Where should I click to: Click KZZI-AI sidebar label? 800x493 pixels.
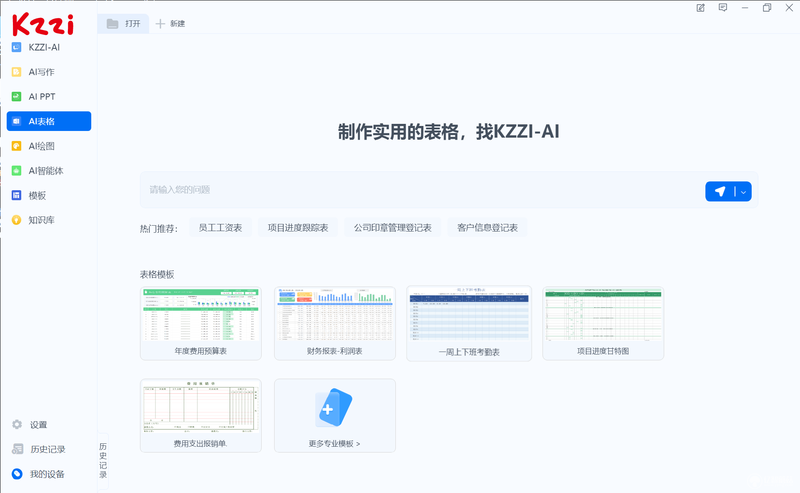pyautogui.click(x=44, y=47)
